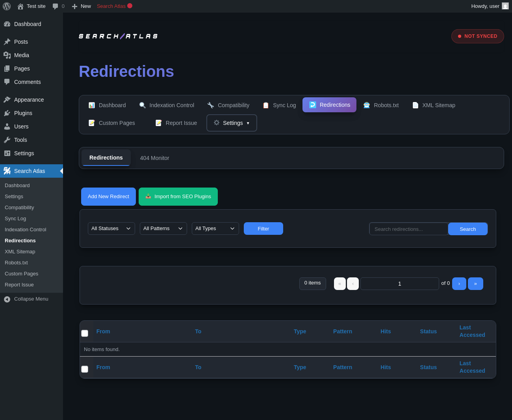Open XML Sitemap in sidebar submenu
Screen dimensions: 512x420
20,252
